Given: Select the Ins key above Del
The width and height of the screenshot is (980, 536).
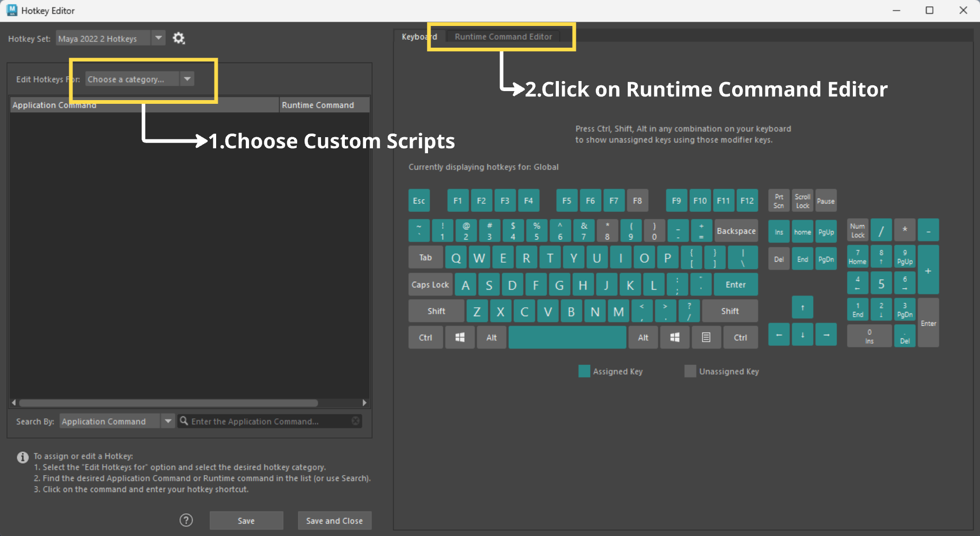Looking at the screenshot, I should (x=779, y=231).
